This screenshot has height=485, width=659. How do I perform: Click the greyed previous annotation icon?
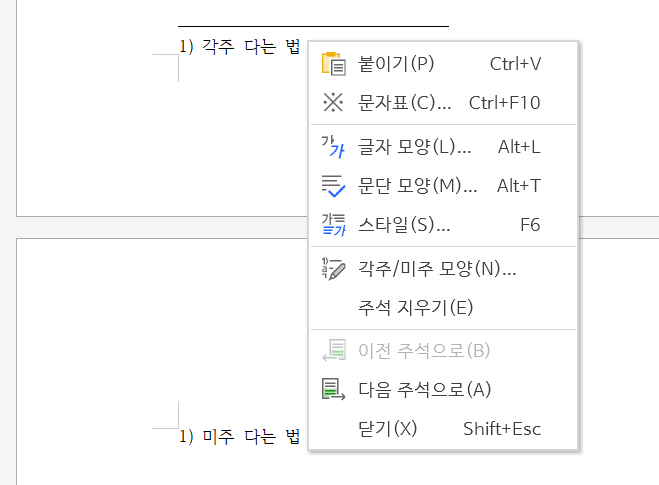334,350
